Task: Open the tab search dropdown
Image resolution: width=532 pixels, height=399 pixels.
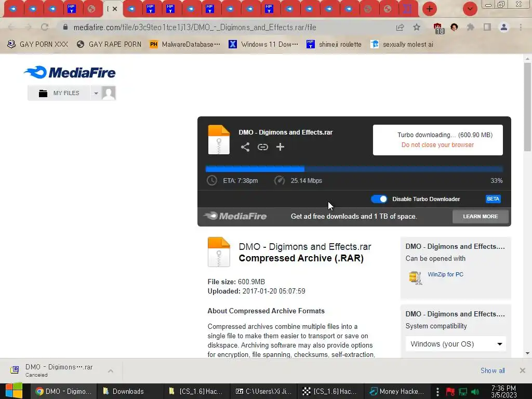Action: [470, 9]
